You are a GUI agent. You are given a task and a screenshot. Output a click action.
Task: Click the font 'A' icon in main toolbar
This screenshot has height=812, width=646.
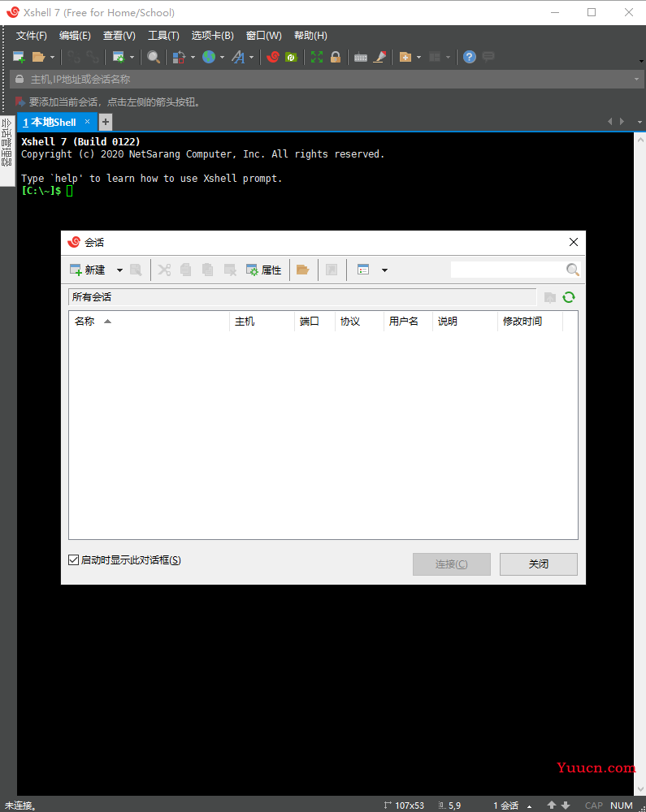tap(238, 57)
